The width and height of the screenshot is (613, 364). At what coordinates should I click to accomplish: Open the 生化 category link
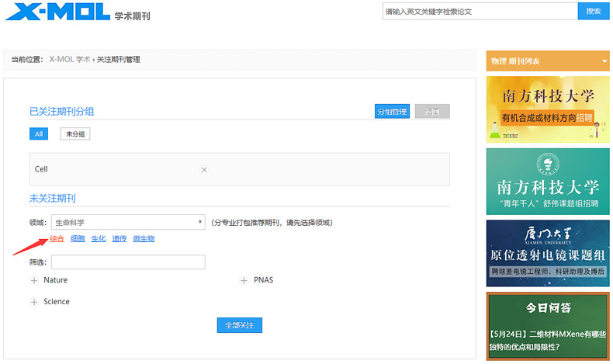pos(99,238)
